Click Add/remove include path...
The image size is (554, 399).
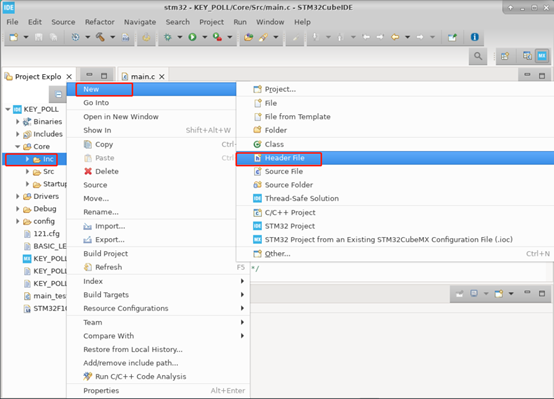(x=158, y=363)
